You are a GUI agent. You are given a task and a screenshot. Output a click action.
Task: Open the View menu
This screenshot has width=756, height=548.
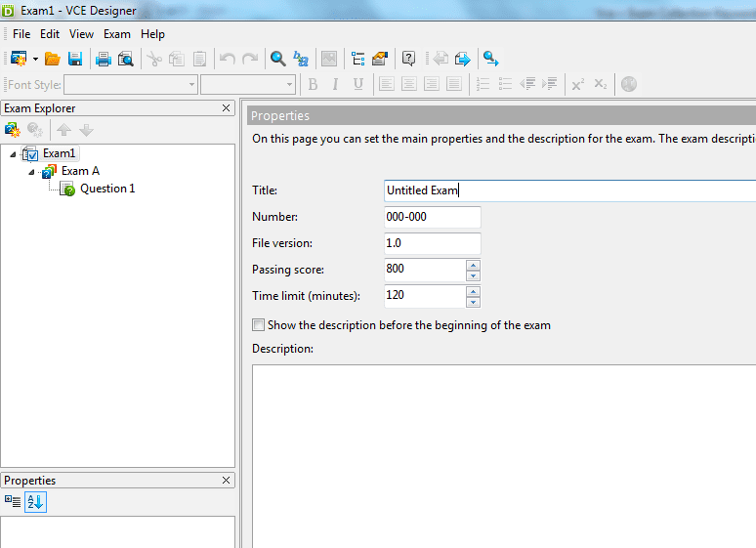(81, 34)
